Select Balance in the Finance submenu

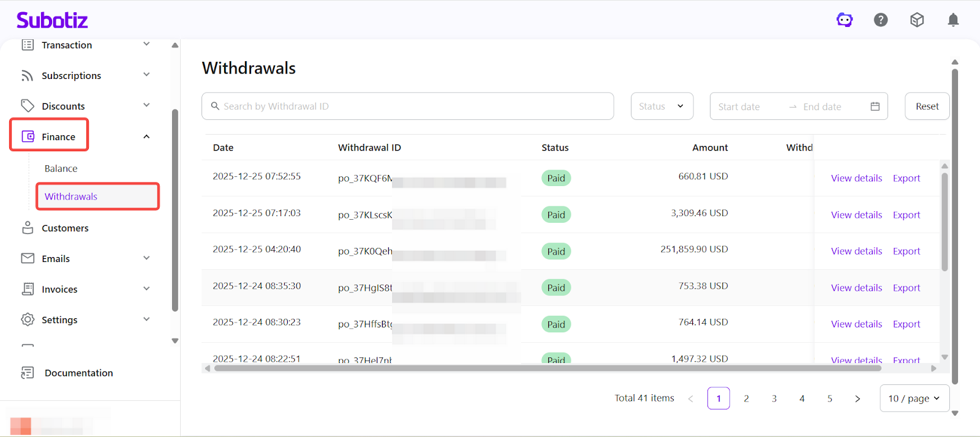(61, 168)
